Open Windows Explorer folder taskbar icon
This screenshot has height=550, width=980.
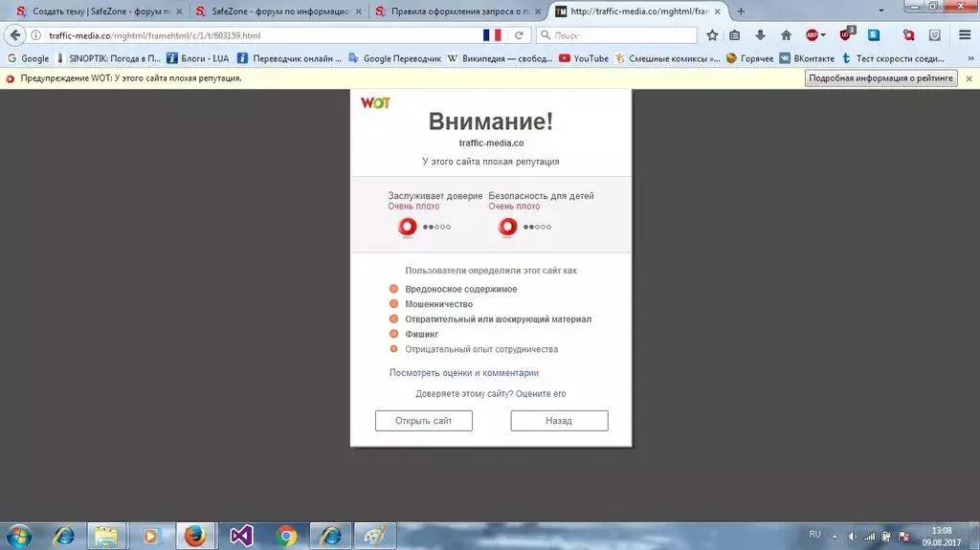click(106, 537)
